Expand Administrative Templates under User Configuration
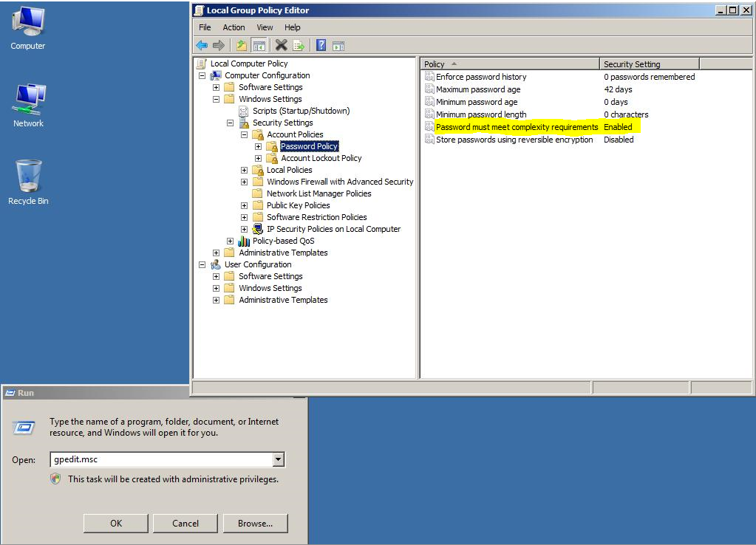756x545 pixels. 216,301
